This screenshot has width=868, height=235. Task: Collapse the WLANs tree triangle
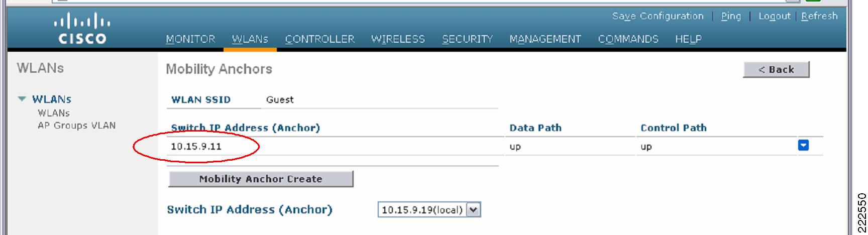22,99
